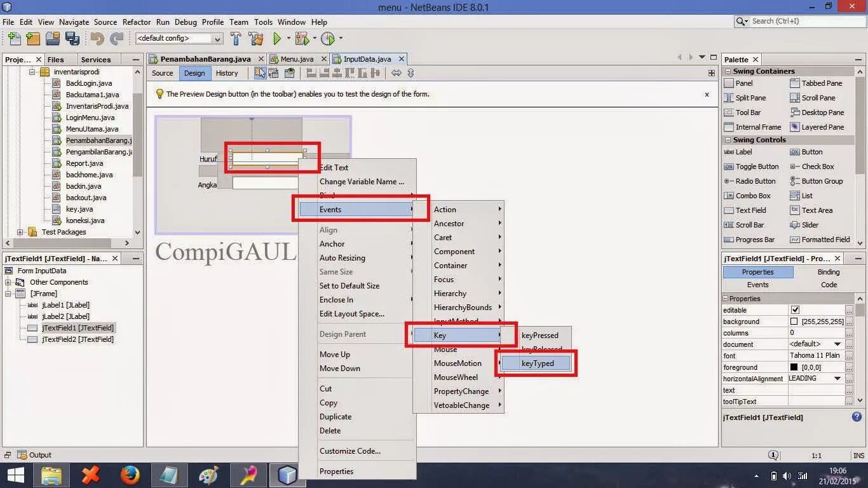Click the Open Project toolbar icon
Image resolution: width=868 pixels, height=488 pixels.
[x=52, y=39]
